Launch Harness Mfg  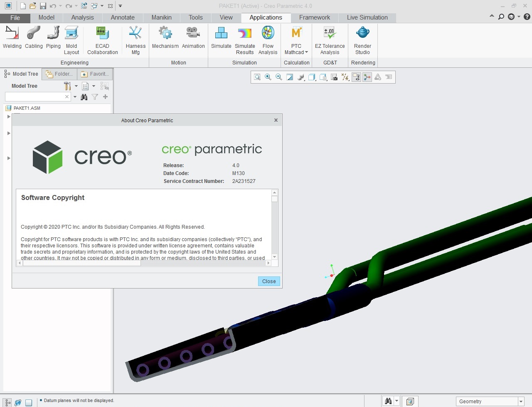click(x=135, y=40)
